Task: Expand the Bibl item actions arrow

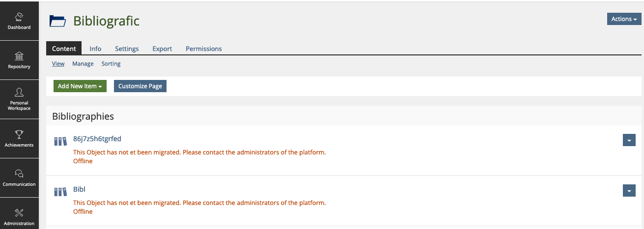Action: 629,190
